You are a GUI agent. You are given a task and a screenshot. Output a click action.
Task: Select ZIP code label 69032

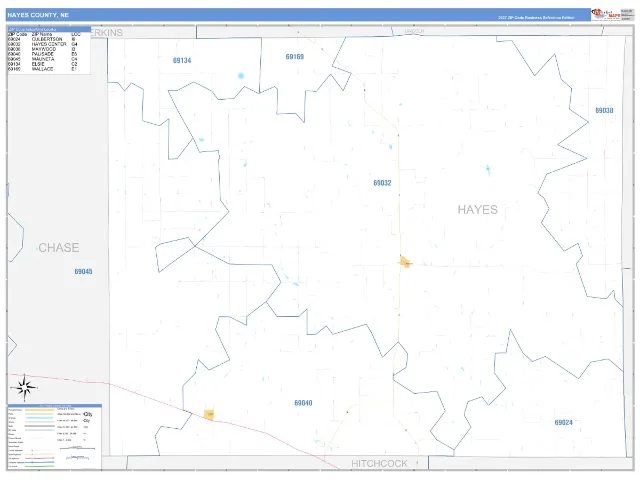click(x=382, y=183)
